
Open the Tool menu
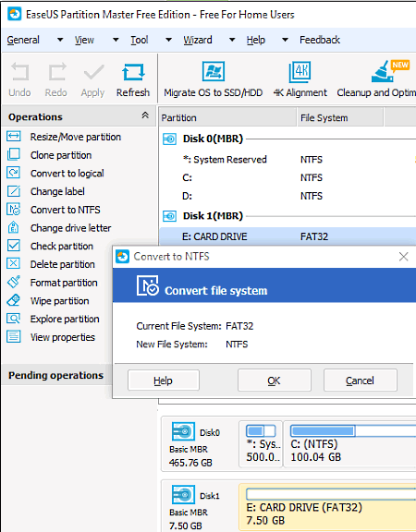pos(140,40)
